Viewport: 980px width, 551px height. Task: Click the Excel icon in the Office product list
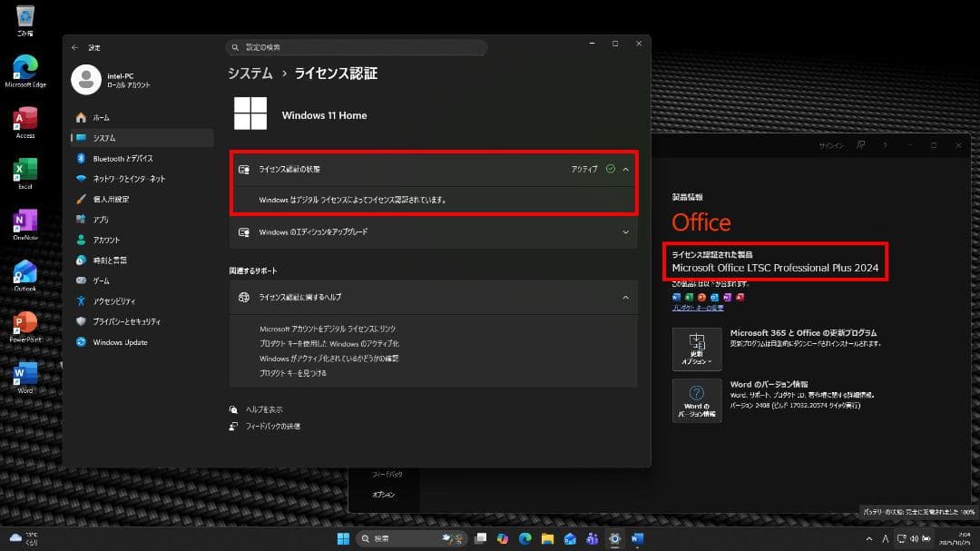tap(689, 297)
